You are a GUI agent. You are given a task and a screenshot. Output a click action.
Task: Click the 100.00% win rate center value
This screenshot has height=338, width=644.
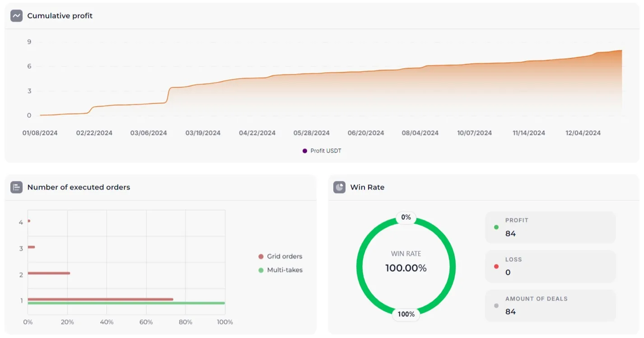coord(406,268)
